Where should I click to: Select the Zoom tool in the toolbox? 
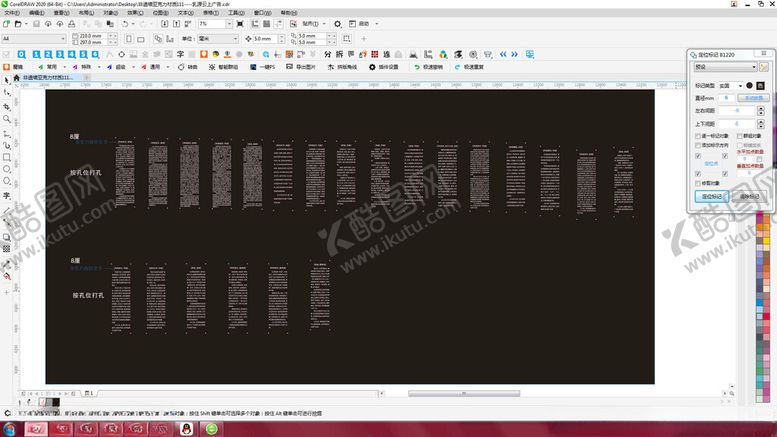(x=6, y=119)
